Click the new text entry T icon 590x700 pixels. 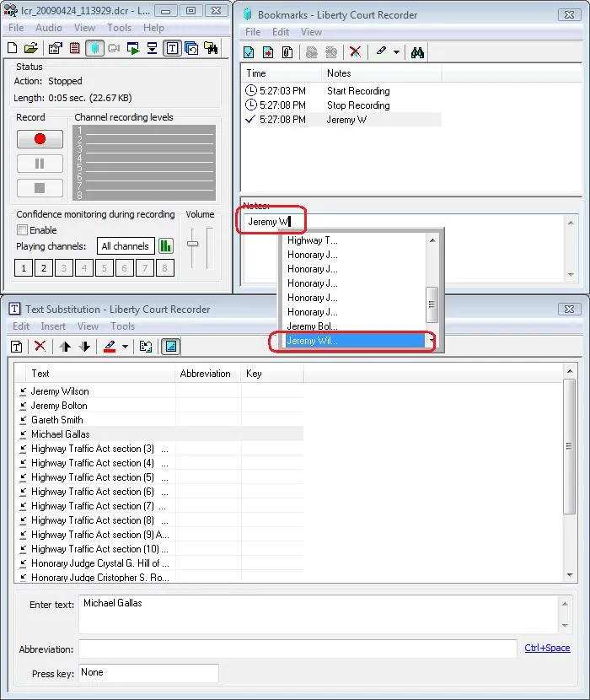tap(17, 347)
